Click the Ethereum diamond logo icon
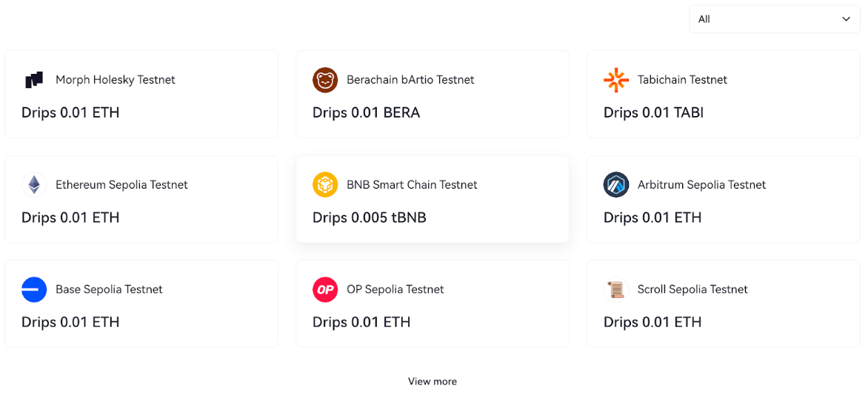This screenshot has height=395, width=868. [x=34, y=185]
